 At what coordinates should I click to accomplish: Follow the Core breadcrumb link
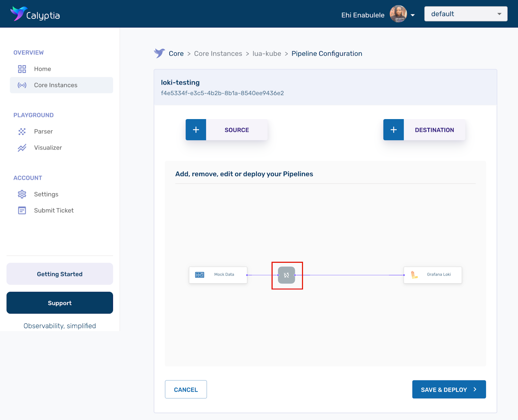(176, 53)
